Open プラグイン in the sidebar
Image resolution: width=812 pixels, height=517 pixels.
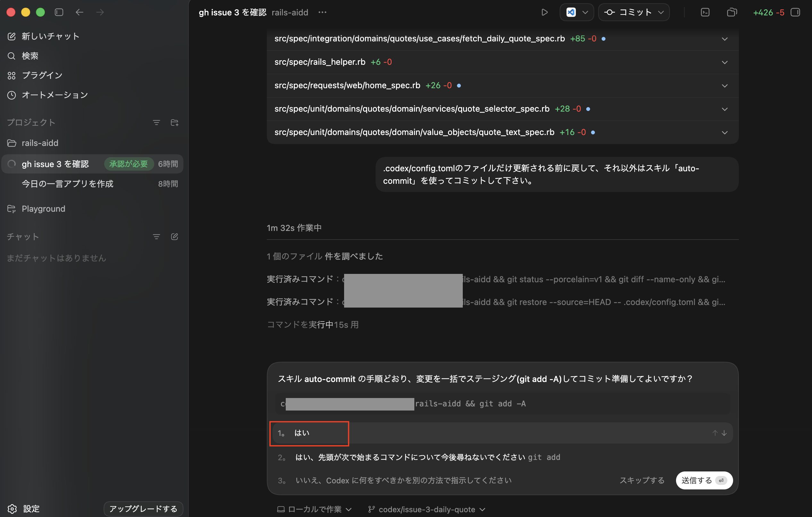[x=42, y=75]
